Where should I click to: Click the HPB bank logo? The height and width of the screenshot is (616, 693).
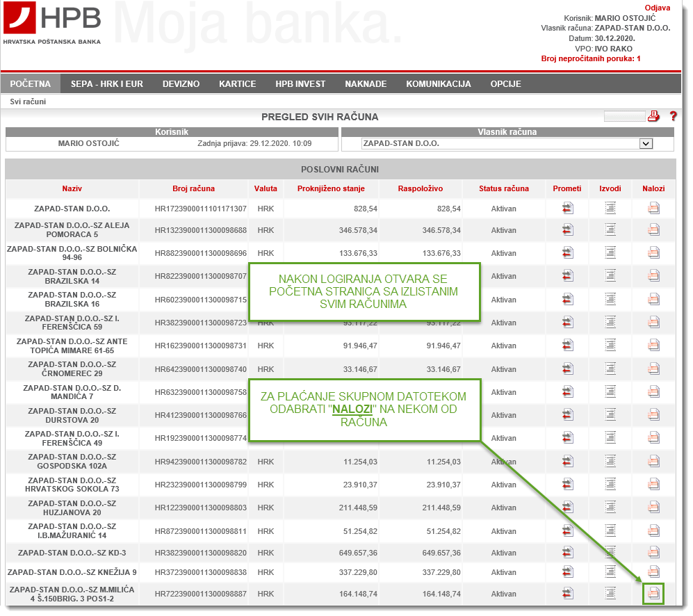pos(52,23)
